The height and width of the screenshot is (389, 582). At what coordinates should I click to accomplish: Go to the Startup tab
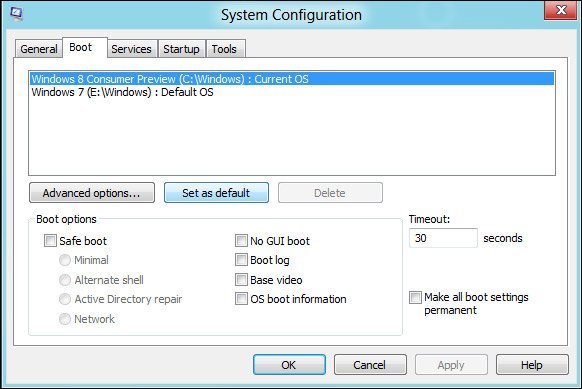[x=181, y=49]
